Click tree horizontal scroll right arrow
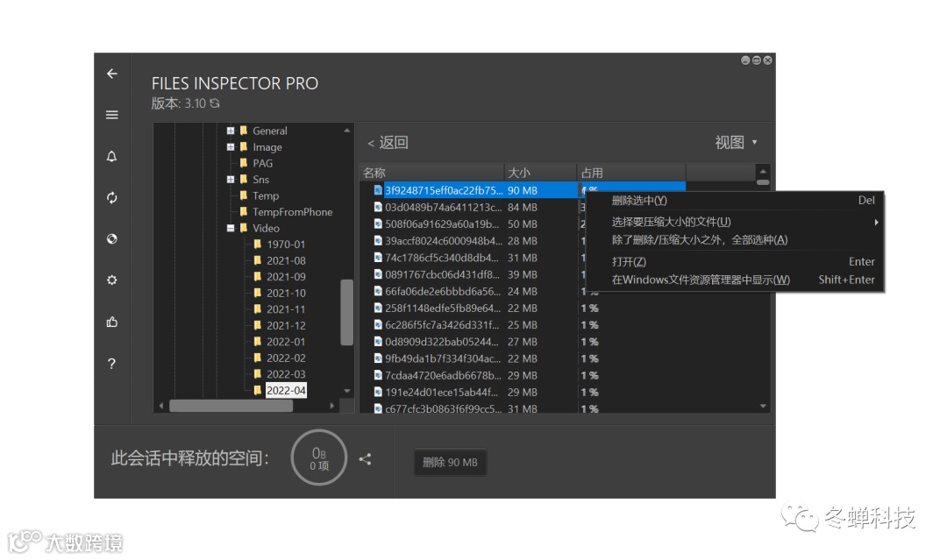947x560 pixels. tap(331, 406)
